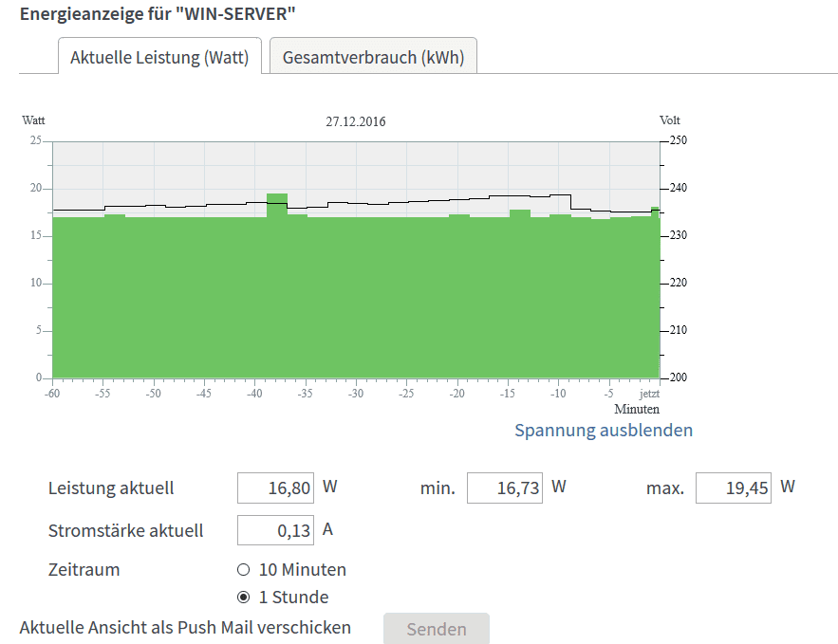Click the Senden button
The width and height of the screenshot is (838, 644).
click(x=437, y=629)
